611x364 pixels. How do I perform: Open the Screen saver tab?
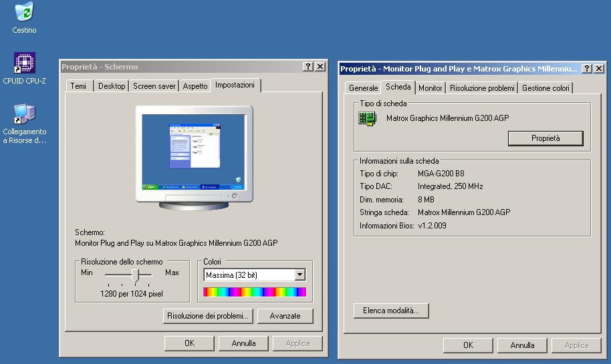coord(154,86)
